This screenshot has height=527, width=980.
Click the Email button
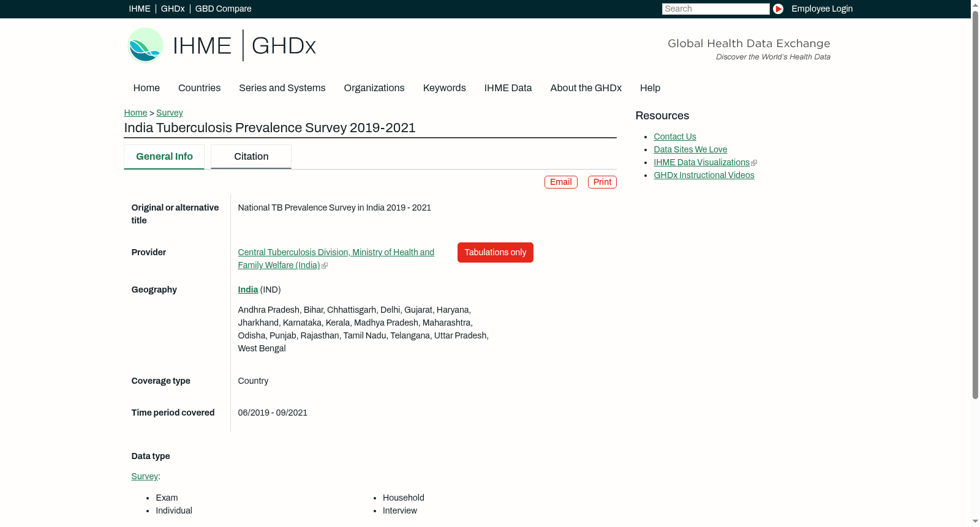(x=561, y=182)
